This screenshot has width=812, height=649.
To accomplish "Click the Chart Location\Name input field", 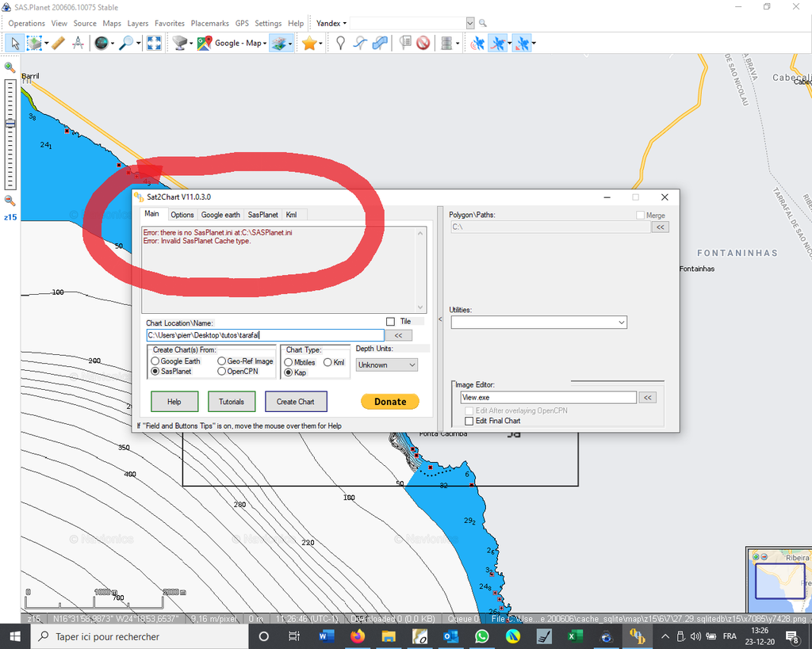I will pos(265,335).
